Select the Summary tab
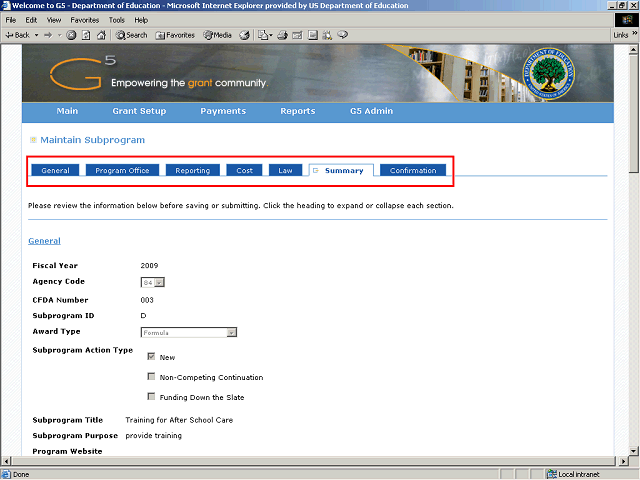640x480 pixels. 341,170
